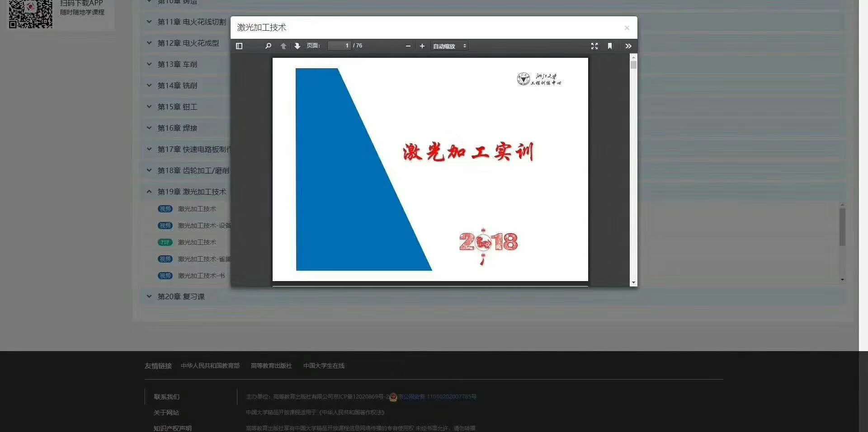Open the automatic zoom dropdown
This screenshot has height=432, width=868.
pyautogui.click(x=449, y=46)
